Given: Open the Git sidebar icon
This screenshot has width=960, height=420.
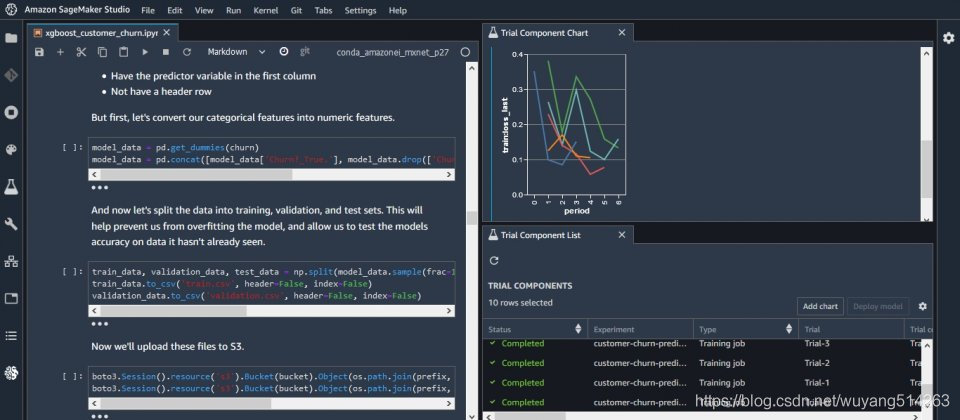Looking at the screenshot, I should coord(11,75).
